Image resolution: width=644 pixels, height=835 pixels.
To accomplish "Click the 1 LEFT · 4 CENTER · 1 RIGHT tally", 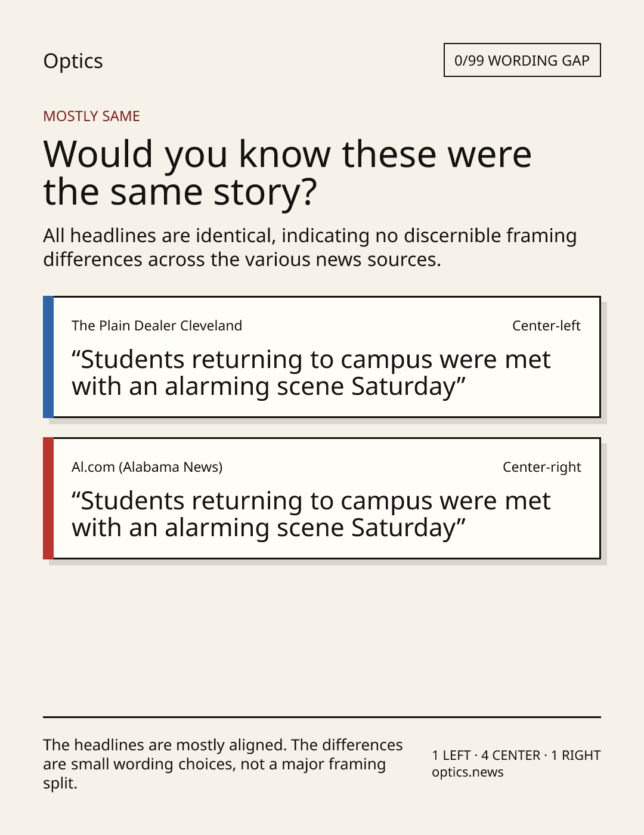I will pyautogui.click(x=516, y=755).
